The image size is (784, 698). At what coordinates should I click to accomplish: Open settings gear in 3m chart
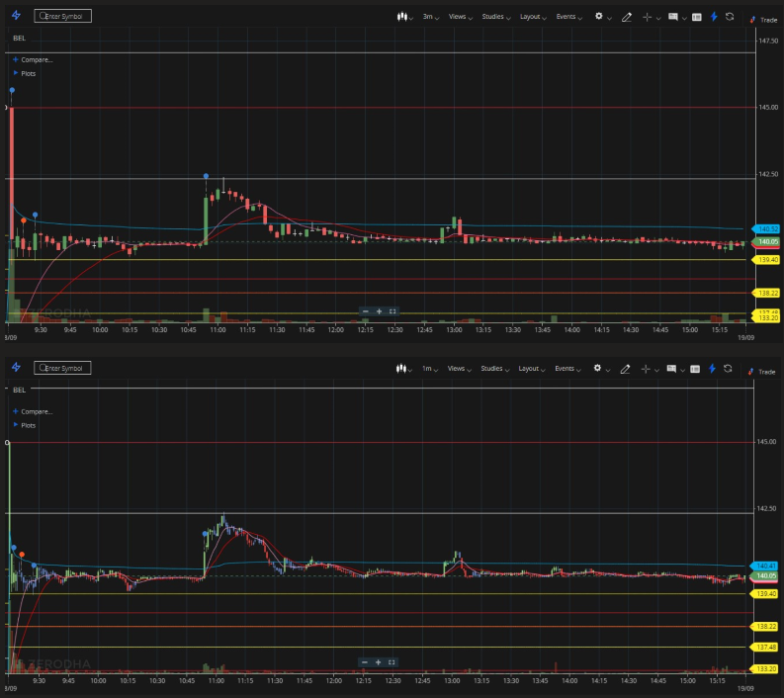pyautogui.click(x=598, y=16)
